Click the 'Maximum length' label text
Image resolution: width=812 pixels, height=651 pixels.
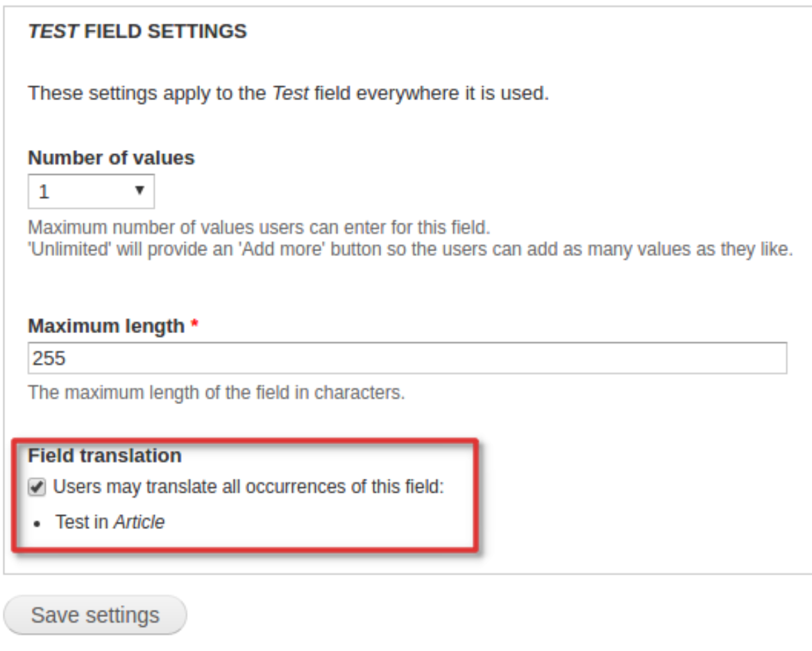(106, 325)
